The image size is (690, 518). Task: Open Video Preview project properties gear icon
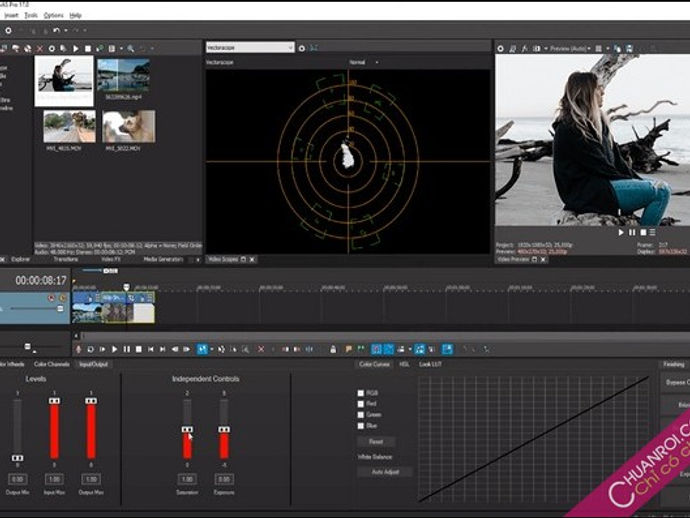pyautogui.click(x=500, y=48)
